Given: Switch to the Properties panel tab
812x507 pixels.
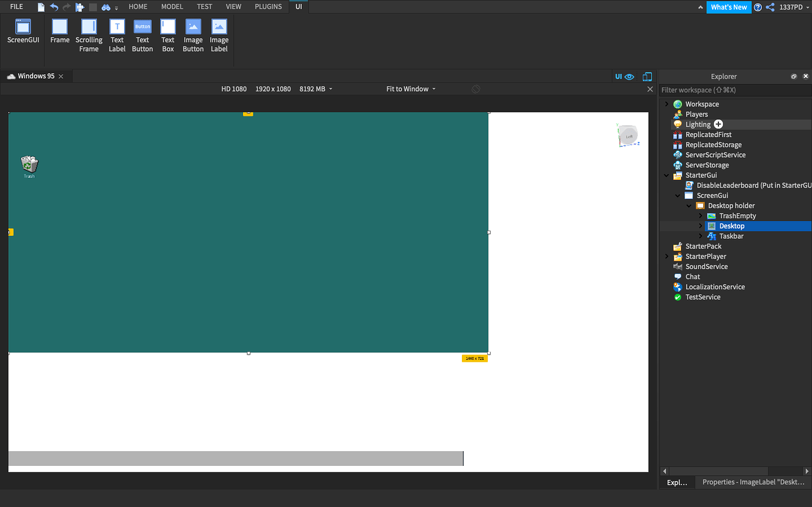Looking at the screenshot, I should (x=753, y=482).
